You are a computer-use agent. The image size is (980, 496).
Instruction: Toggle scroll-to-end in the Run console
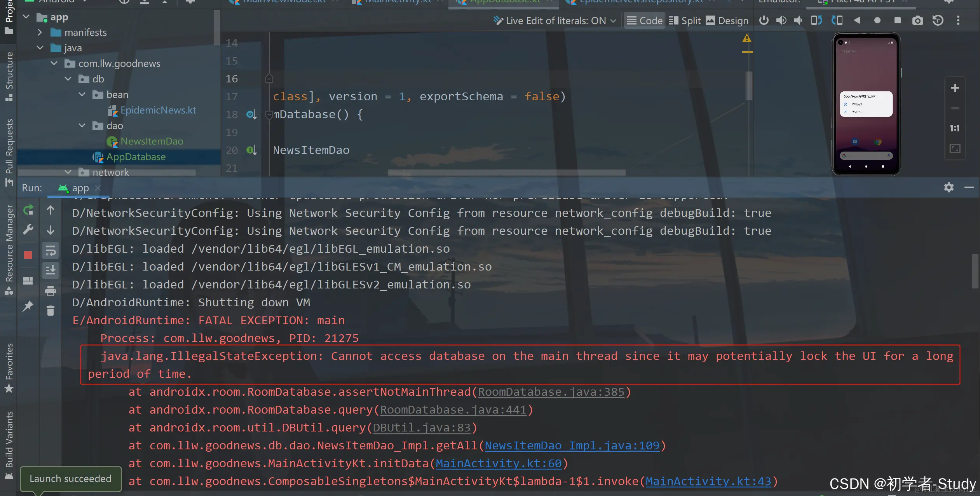[x=51, y=270]
